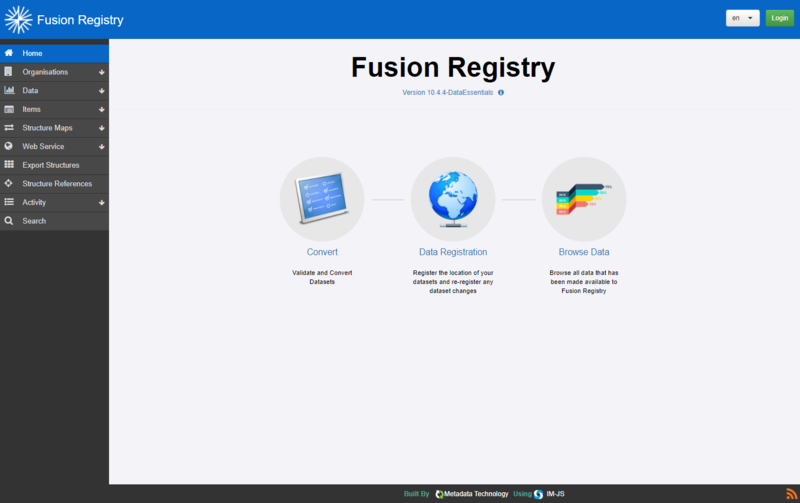Select Home in the sidebar
Viewport: 800px width, 503px height.
pyautogui.click(x=54, y=53)
